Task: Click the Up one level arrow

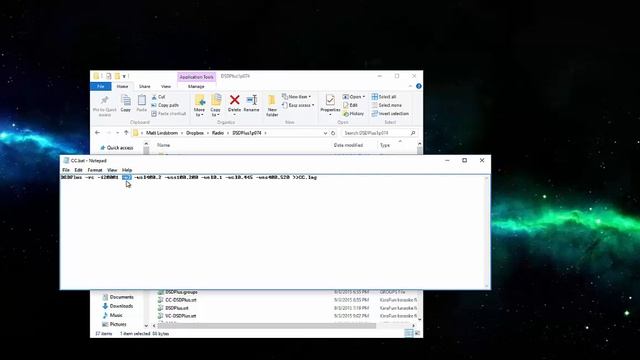Action: tap(126, 133)
